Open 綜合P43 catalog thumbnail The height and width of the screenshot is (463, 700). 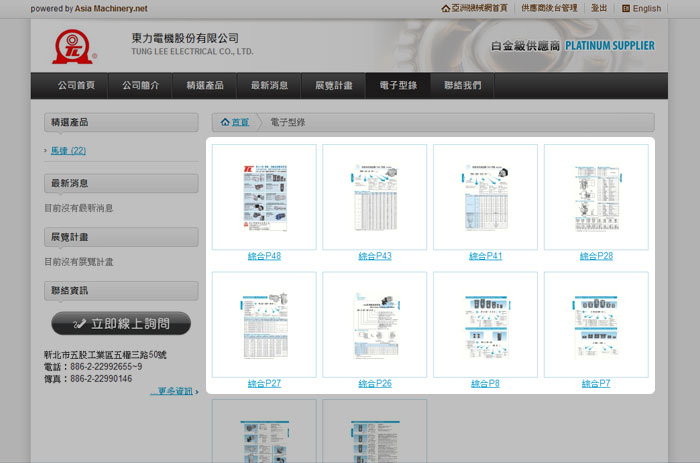click(375, 197)
